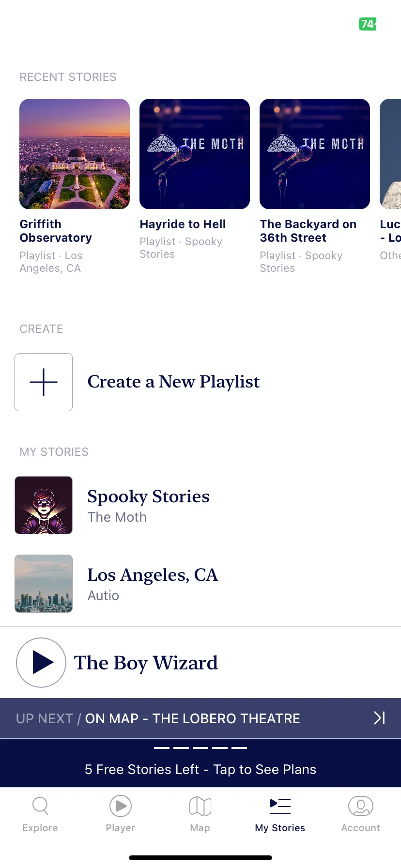Tap The Boy Wizard title
The width and height of the screenshot is (401, 868).
coord(146,663)
